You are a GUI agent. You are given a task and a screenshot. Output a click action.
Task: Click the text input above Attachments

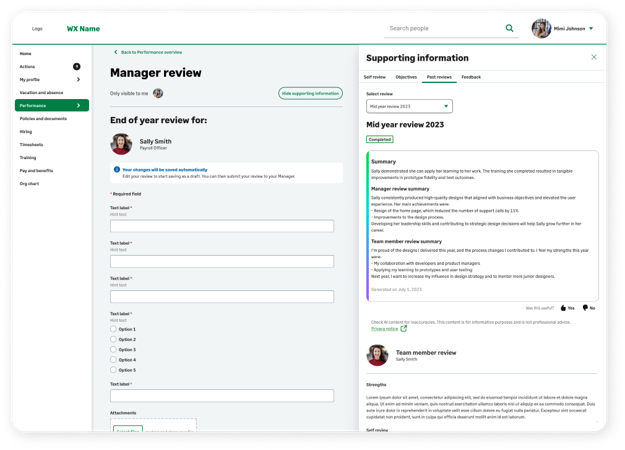point(222,396)
